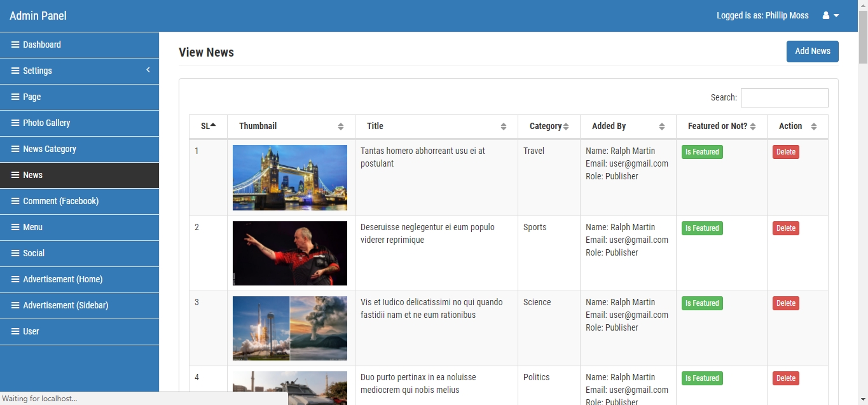Focus the Search input field

click(784, 98)
